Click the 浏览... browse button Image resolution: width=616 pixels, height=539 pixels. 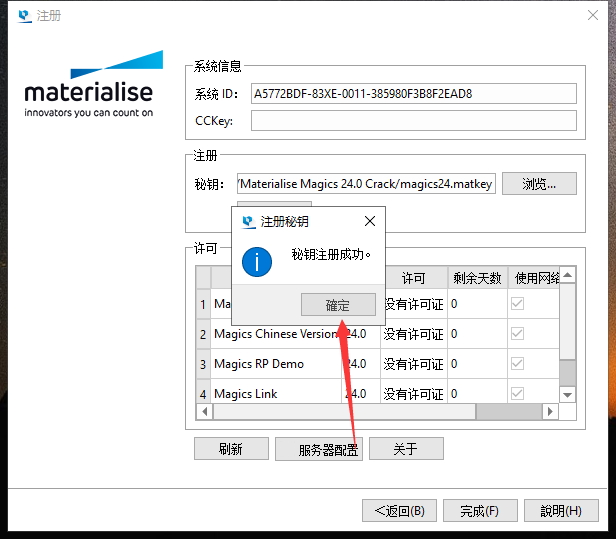coord(539,184)
